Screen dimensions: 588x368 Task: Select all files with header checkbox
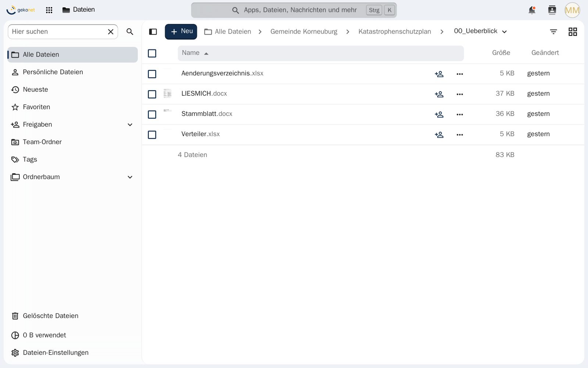point(152,53)
